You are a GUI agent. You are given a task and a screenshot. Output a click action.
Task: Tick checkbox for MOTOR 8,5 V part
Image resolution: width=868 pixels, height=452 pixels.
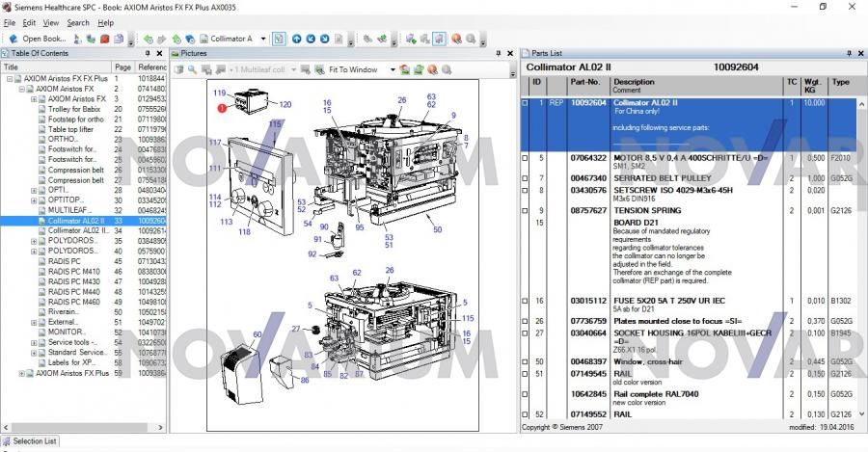point(526,157)
